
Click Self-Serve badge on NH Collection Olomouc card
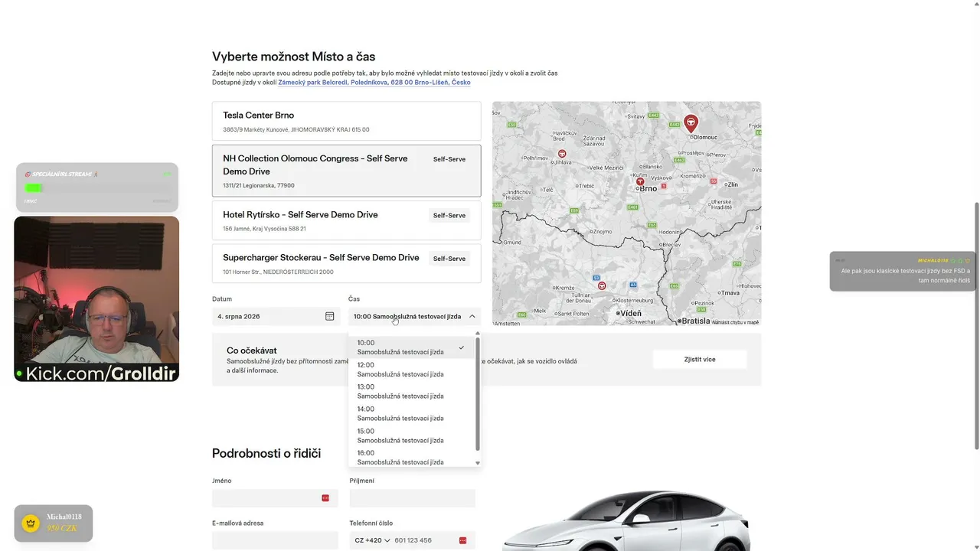pos(449,159)
